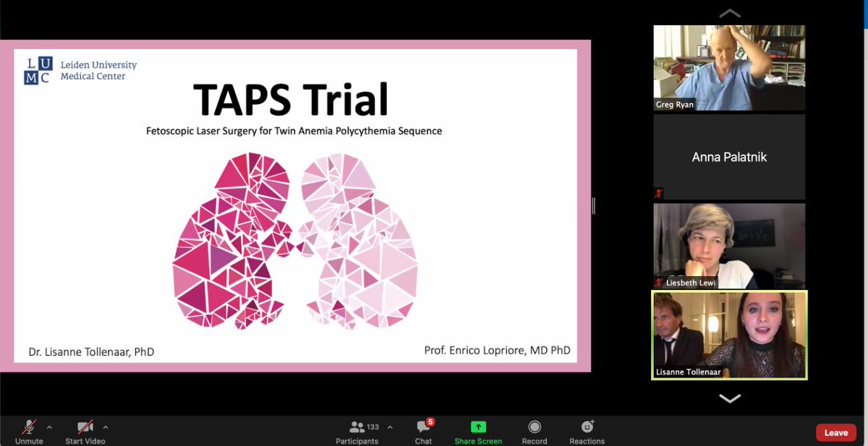This screenshot has width=868, height=446.
Task: Click the participant count '133'
Action: click(373, 426)
